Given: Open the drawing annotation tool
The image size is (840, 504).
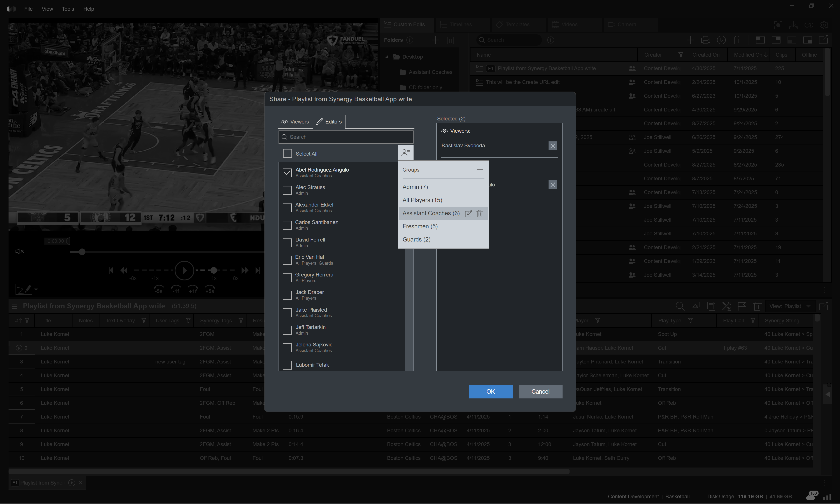Looking at the screenshot, I should point(24,289).
